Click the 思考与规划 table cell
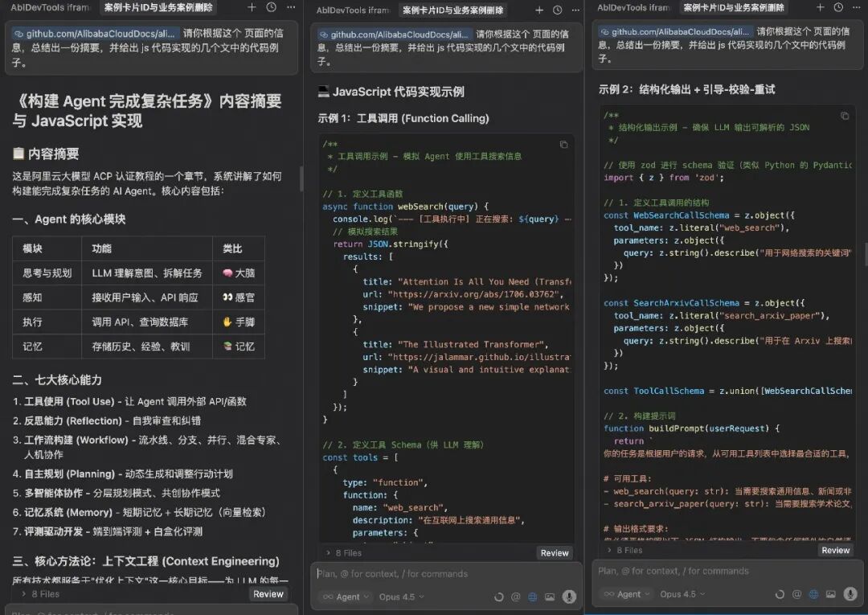Image resolution: width=868 pixels, height=615 pixels. point(47,273)
